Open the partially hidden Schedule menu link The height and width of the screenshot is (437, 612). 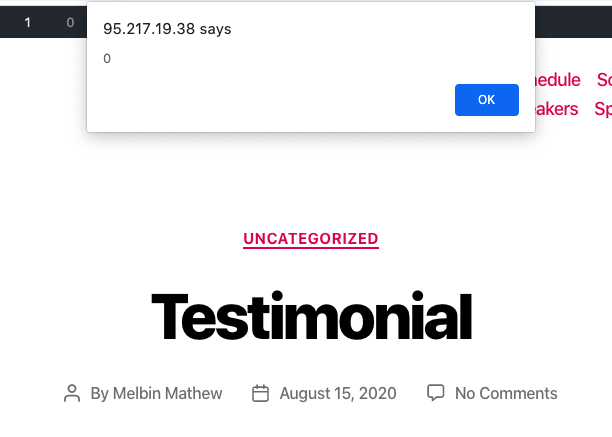[558, 80]
